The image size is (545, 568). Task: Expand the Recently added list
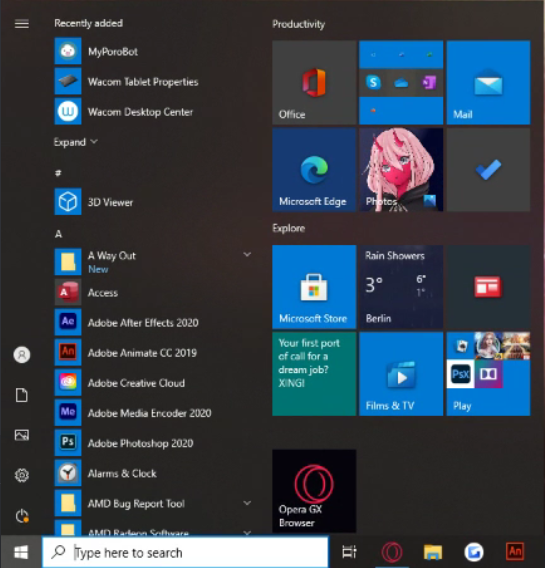click(x=75, y=142)
